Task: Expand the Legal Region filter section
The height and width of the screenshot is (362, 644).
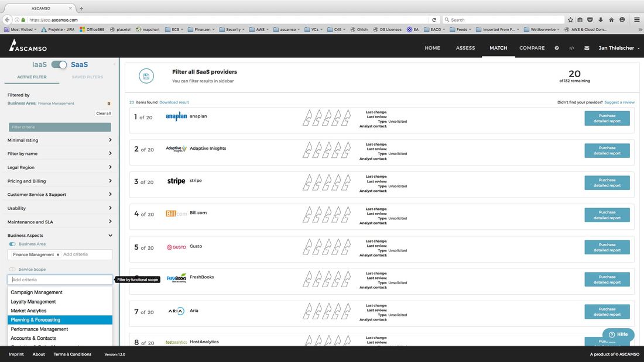Action: tap(60, 167)
